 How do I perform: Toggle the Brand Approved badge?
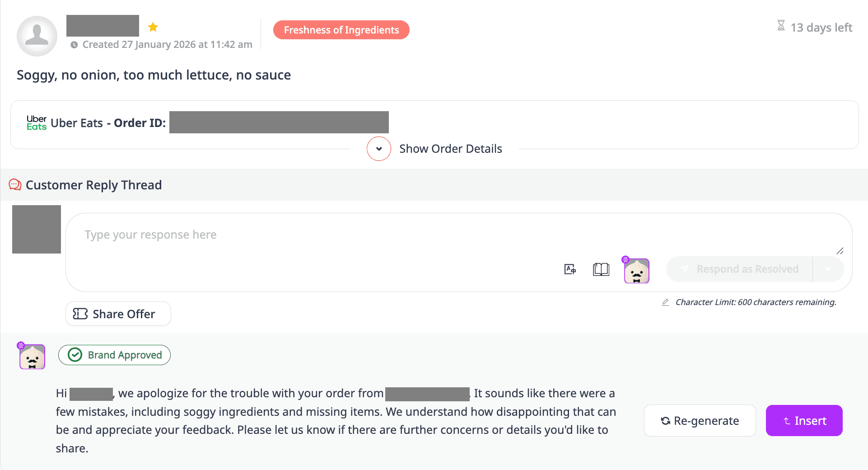click(x=114, y=355)
